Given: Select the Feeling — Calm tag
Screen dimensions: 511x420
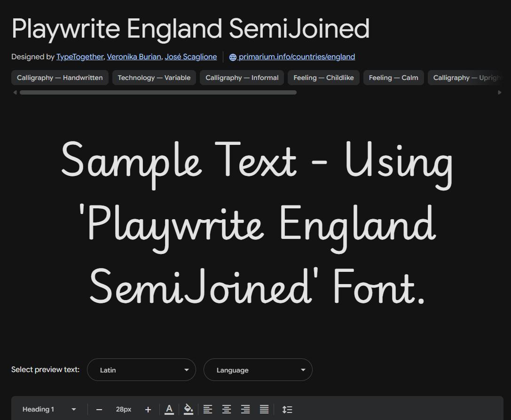Looking at the screenshot, I should 393,78.
